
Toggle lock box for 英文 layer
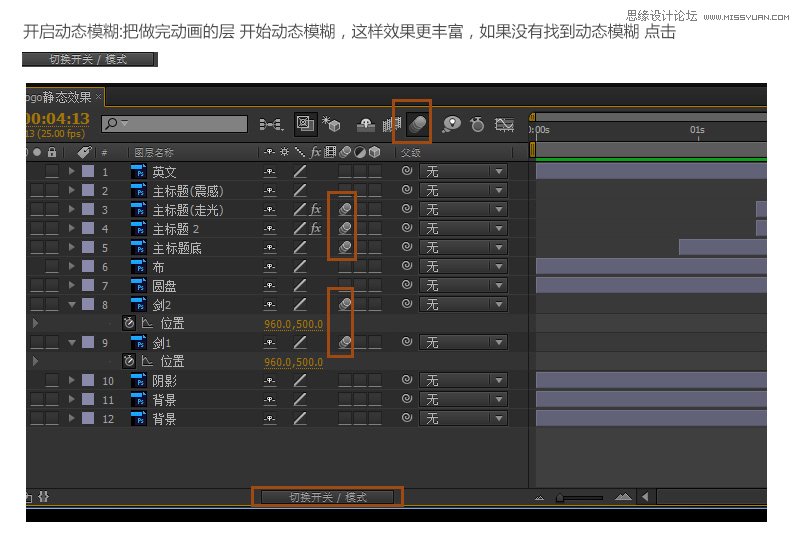click(x=52, y=171)
